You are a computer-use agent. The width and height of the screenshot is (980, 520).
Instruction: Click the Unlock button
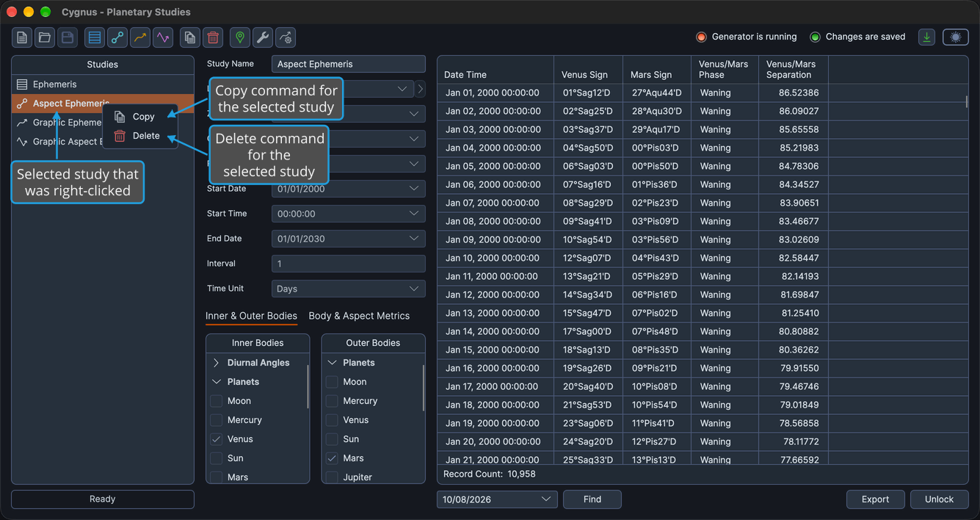939,499
